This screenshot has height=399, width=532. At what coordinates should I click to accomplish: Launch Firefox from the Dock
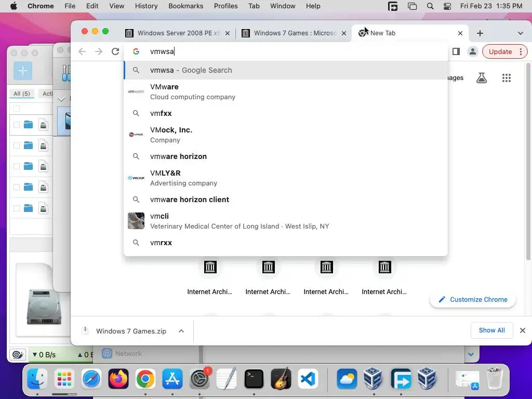(118, 379)
